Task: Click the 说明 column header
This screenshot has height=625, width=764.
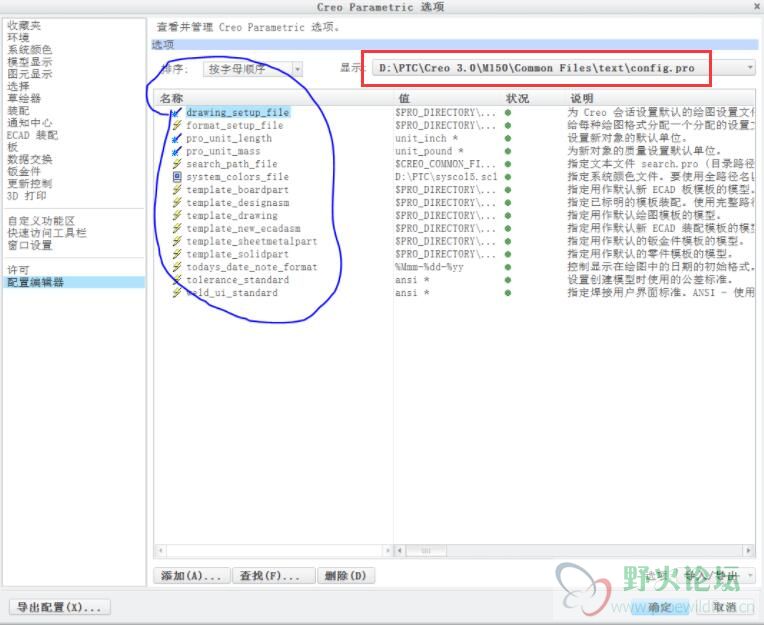Action: click(582, 98)
